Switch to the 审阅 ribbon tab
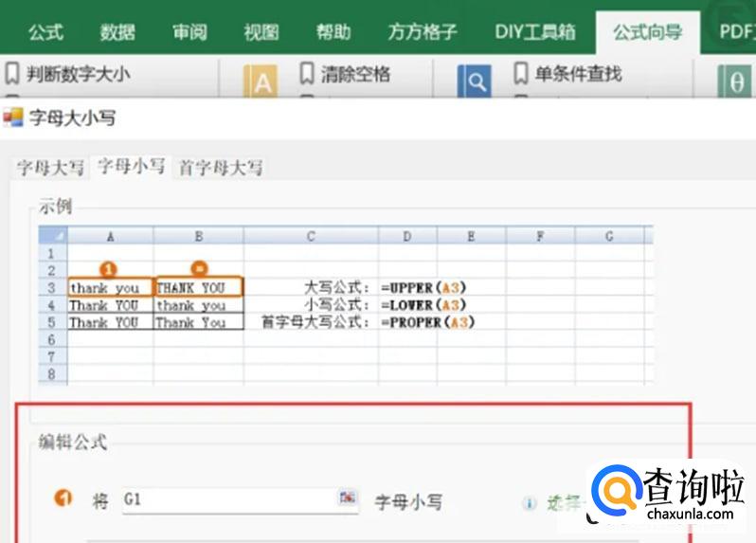 pyautogui.click(x=189, y=32)
